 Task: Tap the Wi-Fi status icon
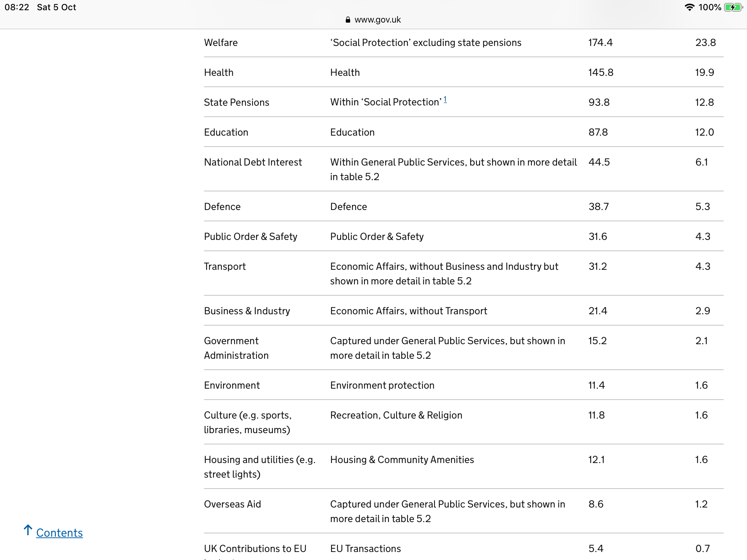coord(689,7)
